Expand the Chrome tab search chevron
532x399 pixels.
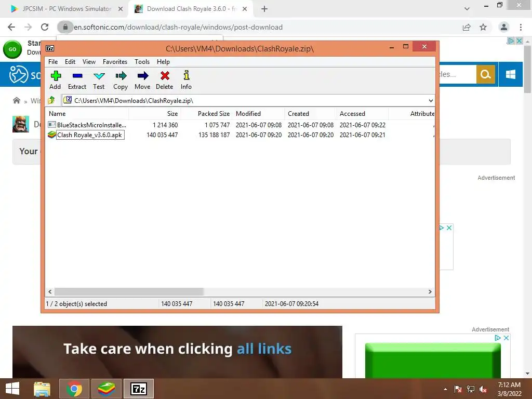[x=467, y=9]
